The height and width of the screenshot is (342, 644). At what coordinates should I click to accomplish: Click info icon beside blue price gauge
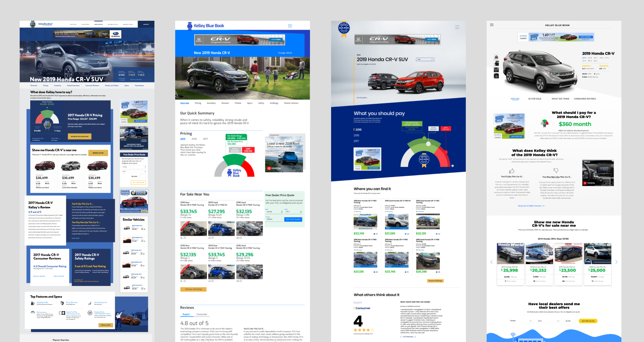pyautogui.click(x=452, y=166)
